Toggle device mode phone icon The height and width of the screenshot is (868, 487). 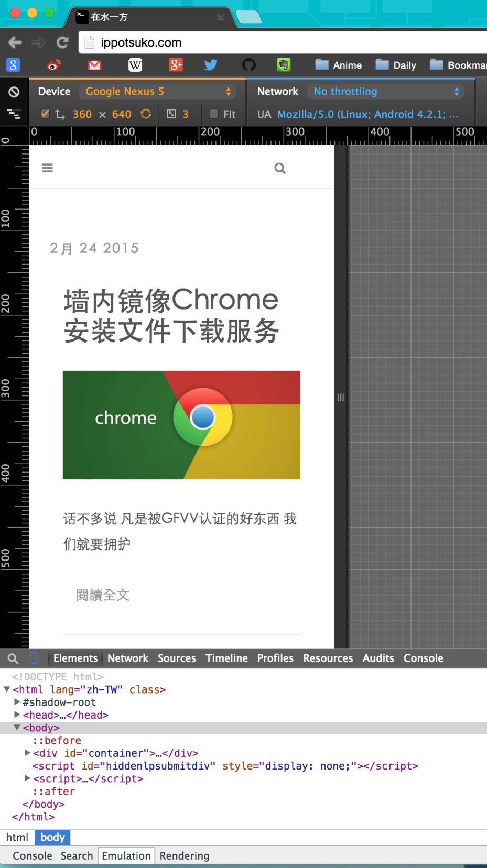pyautogui.click(x=34, y=658)
